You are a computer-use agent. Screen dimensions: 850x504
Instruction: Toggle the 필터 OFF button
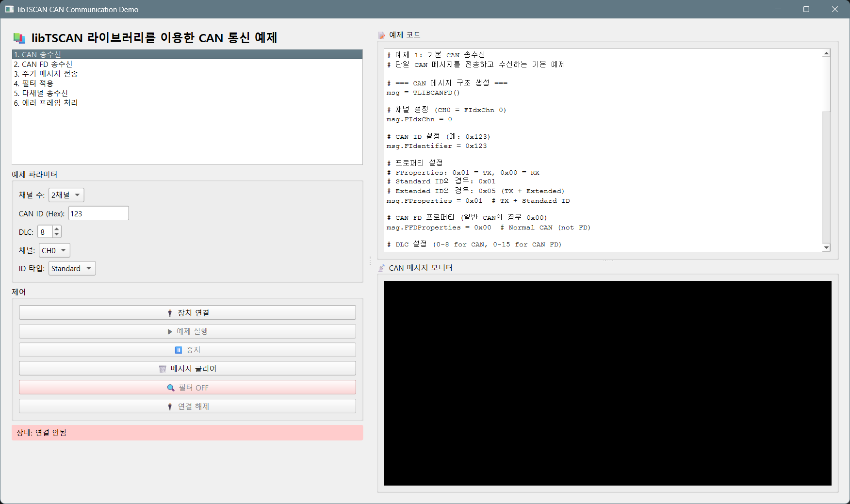coord(187,387)
